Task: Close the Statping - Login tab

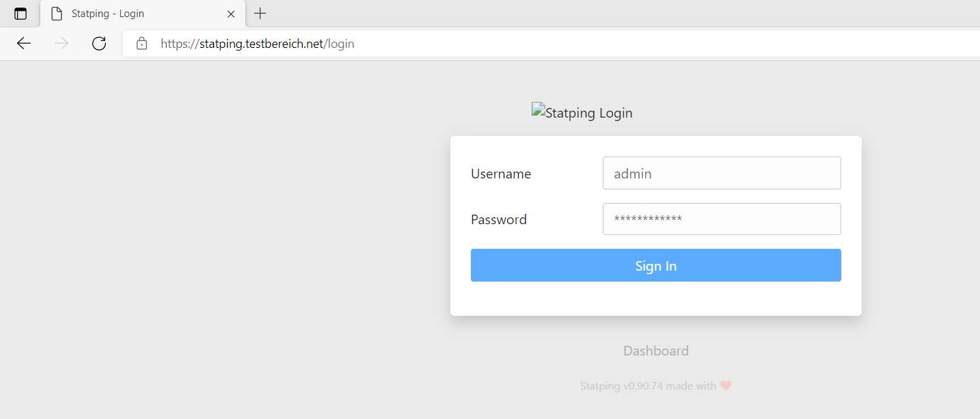Action: tap(231, 14)
